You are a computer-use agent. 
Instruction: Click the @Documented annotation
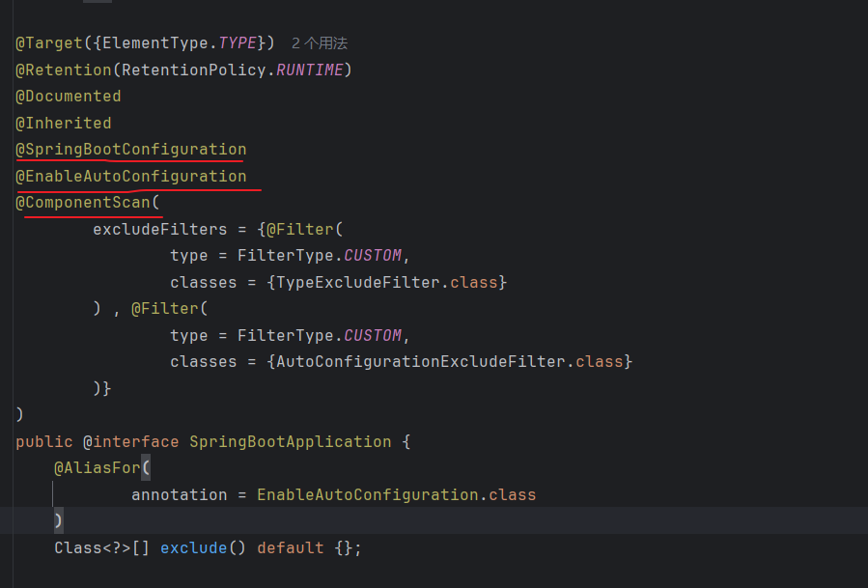coord(68,97)
